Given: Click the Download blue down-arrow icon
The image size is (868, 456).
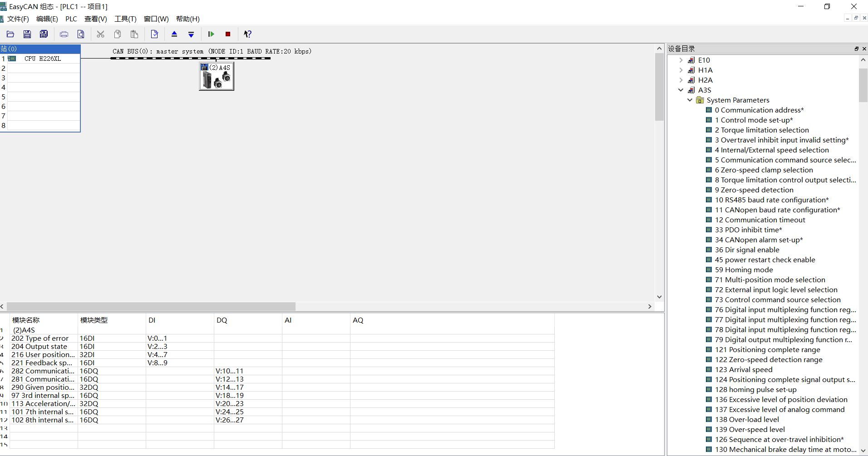Looking at the screenshot, I should click(x=191, y=34).
